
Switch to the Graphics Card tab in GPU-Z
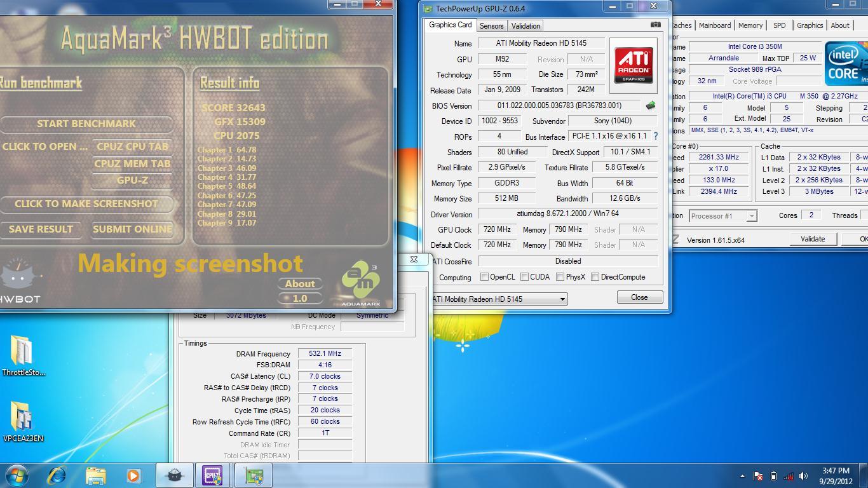[450, 25]
